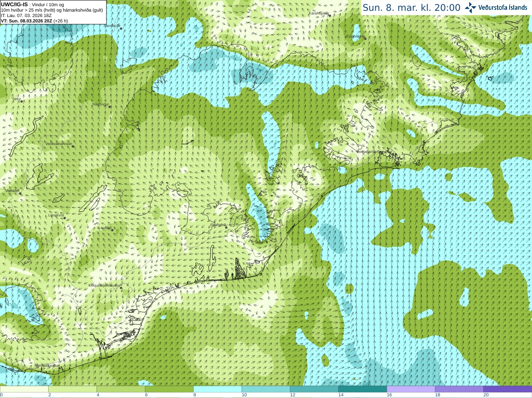This screenshot has height=398, width=532.
Task: Click the '10m hviður > 25 m/s' description line
Action: tap(52, 10)
